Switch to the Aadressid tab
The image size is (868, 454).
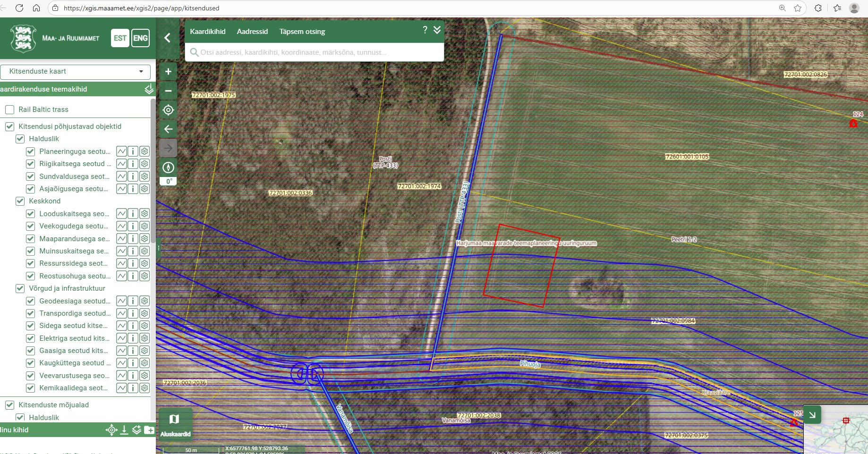click(x=252, y=32)
